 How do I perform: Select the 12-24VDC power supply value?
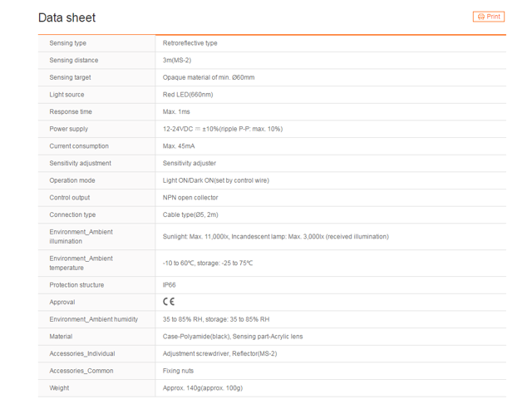tap(223, 129)
